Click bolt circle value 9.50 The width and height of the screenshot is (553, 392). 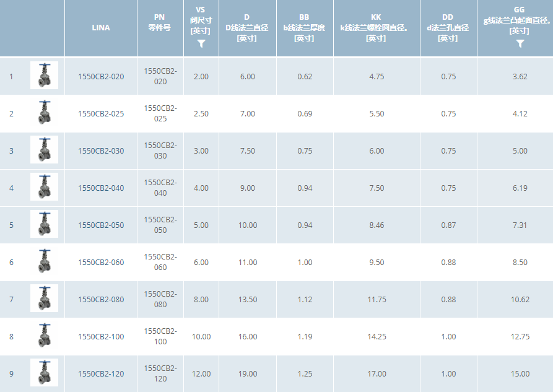377,262
